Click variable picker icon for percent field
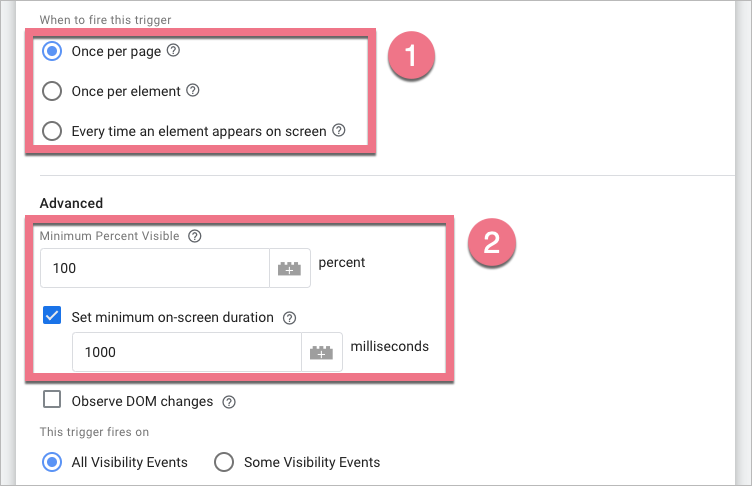 (290, 268)
